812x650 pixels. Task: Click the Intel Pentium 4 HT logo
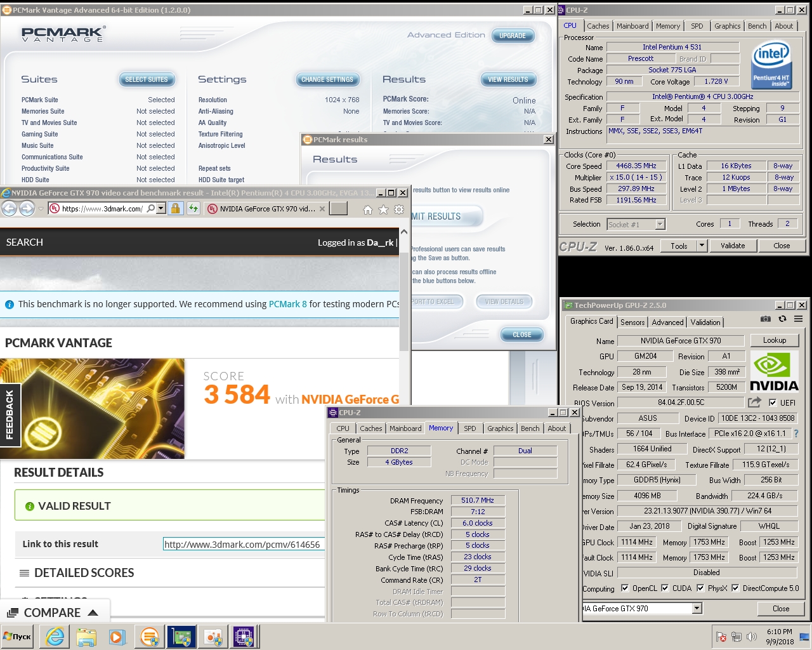771,65
